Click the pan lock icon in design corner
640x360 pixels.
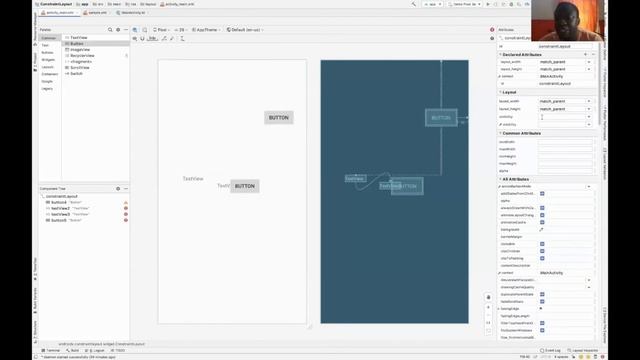point(488,297)
